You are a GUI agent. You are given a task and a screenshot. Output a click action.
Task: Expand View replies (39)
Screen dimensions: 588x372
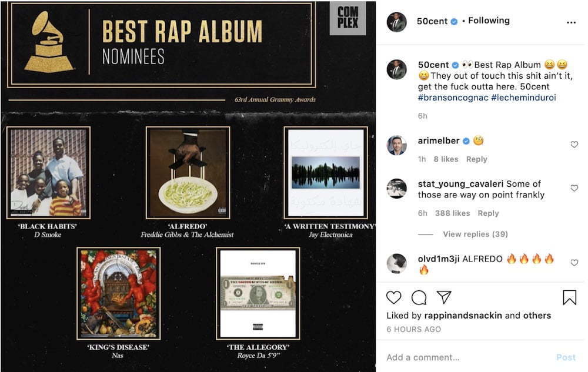[475, 234]
